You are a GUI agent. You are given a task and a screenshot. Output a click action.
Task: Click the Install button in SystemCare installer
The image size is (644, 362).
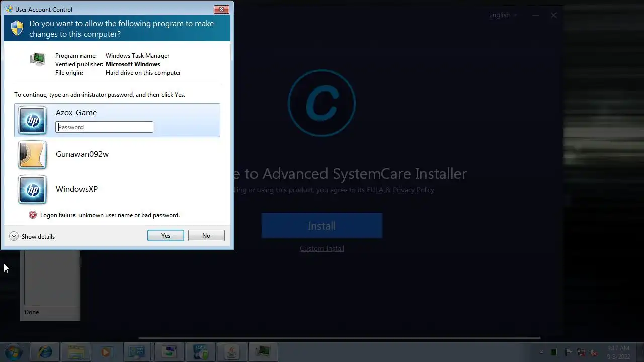[x=322, y=226]
